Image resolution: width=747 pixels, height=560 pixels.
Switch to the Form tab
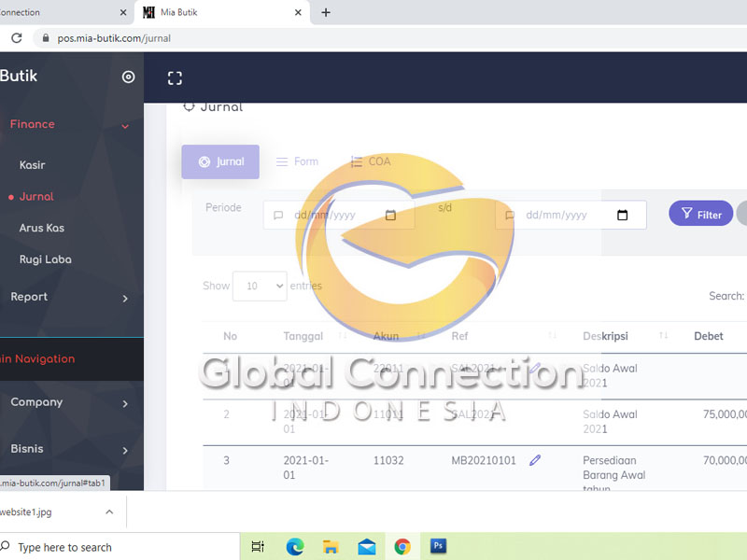tap(297, 161)
